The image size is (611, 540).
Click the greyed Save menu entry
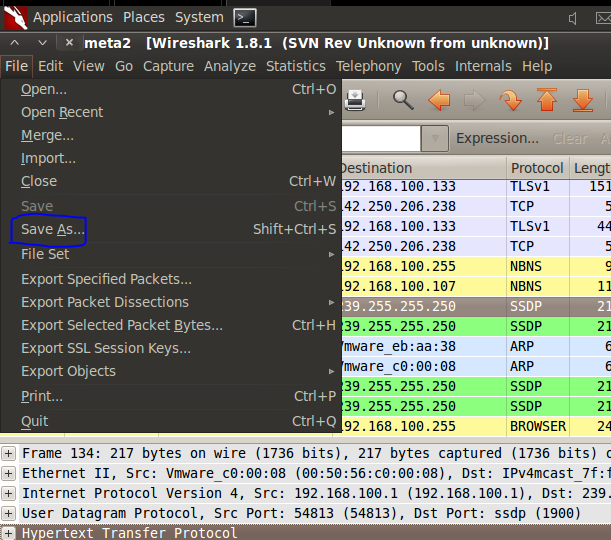point(171,206)
